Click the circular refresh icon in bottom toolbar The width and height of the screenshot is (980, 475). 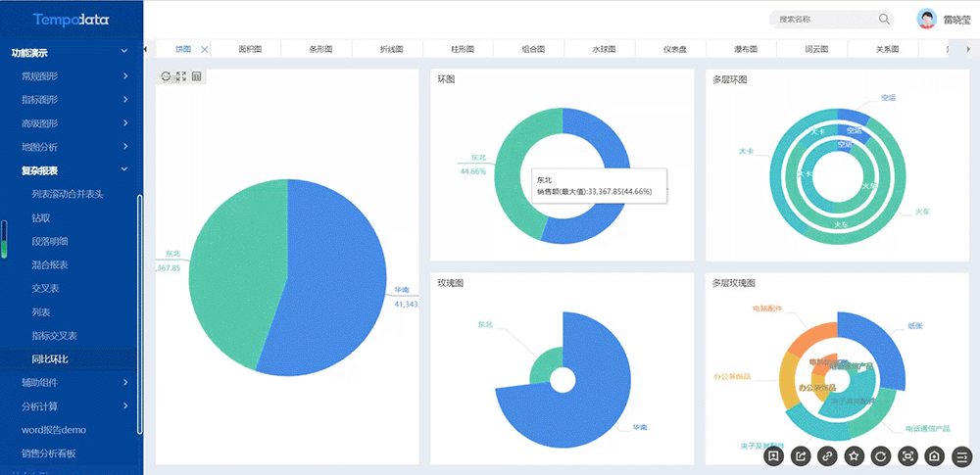[881, 456]
